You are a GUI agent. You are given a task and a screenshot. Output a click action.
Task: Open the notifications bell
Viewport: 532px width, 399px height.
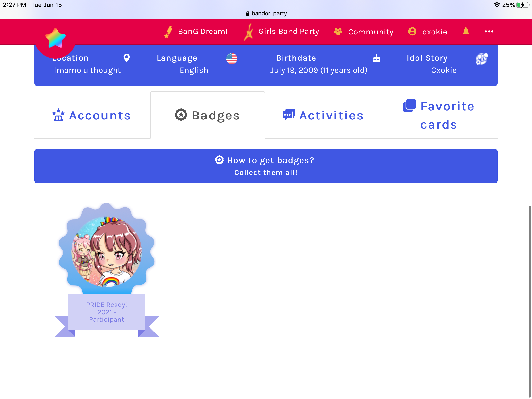click(x=466, y=32)
